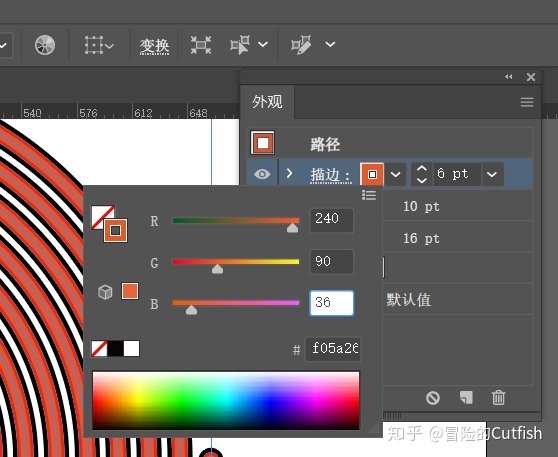This screenshot has height=457, width=558.
Task: Select the 10 pt stroke row
Action: (x=457, y=206)
